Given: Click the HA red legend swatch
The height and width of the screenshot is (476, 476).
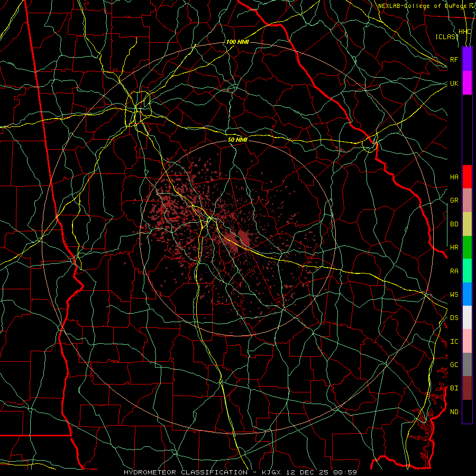Looking at the screenshot, I should [467, 177].
